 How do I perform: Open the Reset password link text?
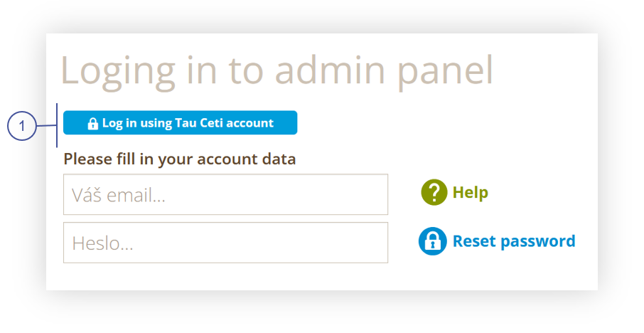(x=514, y=241)
